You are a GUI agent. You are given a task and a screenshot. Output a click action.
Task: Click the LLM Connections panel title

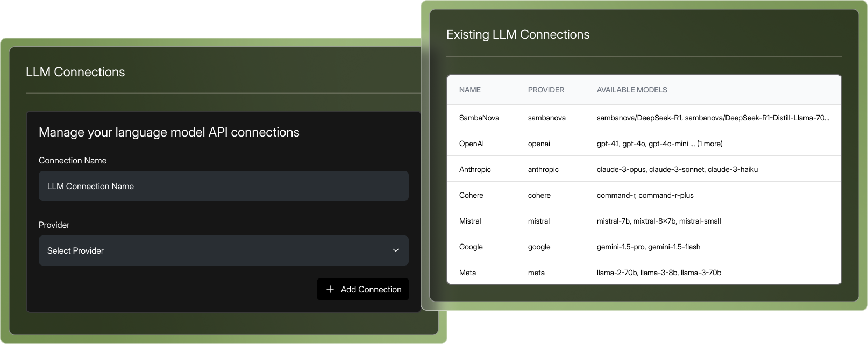(75, 72)
